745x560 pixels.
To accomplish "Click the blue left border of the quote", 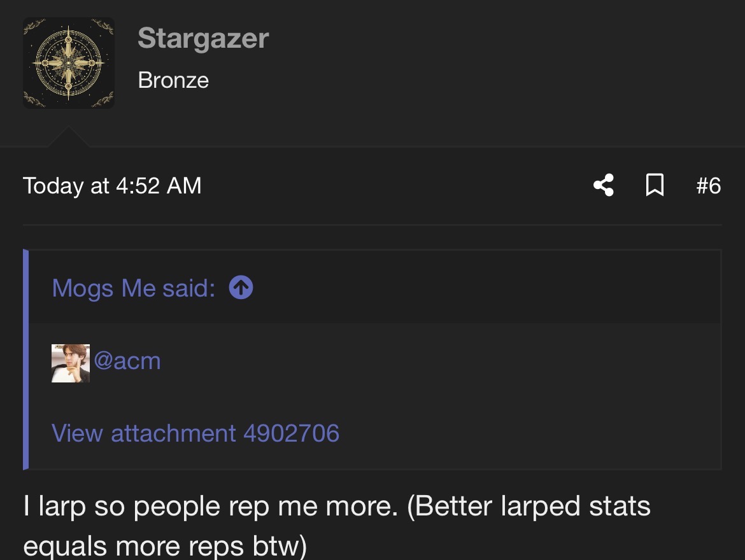I will click(x=26, y=360).
